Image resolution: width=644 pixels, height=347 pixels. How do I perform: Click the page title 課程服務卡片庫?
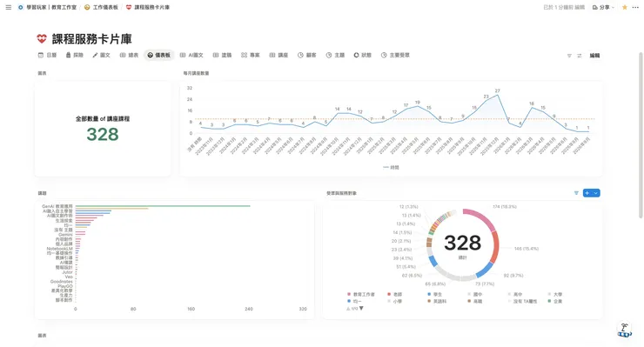(x=91, y=39)
